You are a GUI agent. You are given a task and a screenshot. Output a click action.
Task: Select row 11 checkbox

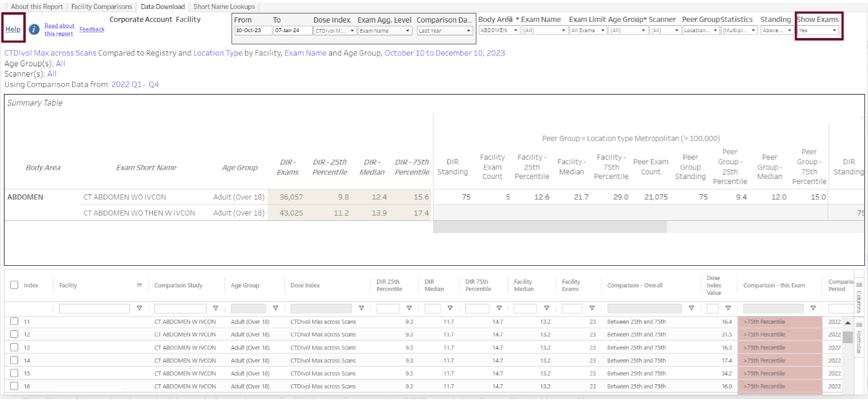click(x=14, y=321)
